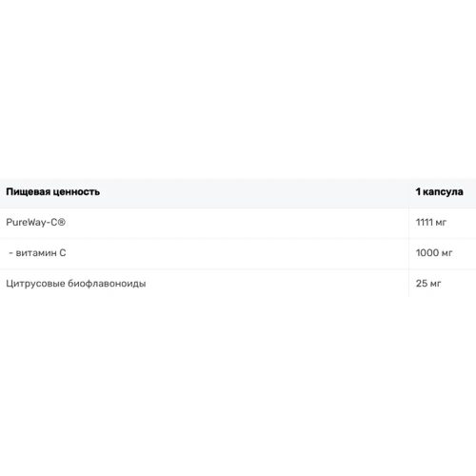Click 'мг' unit beside 1111
The width and height of the screenshot is (476, 476).
coord(441,223)
